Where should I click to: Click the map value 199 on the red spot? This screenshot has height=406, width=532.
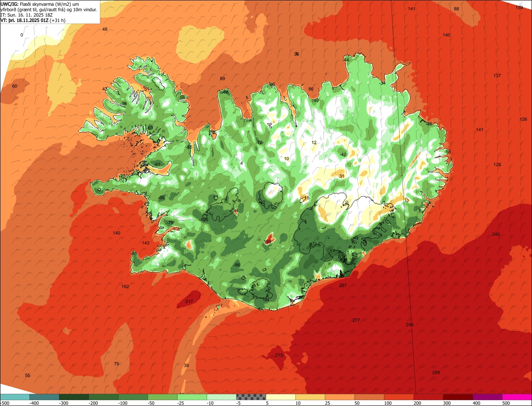[268, 242]
